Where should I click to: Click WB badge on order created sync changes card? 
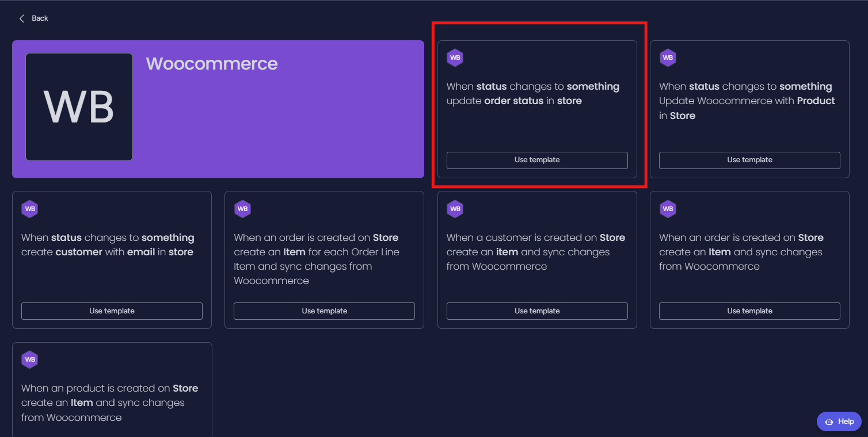[x=668, y=209]
